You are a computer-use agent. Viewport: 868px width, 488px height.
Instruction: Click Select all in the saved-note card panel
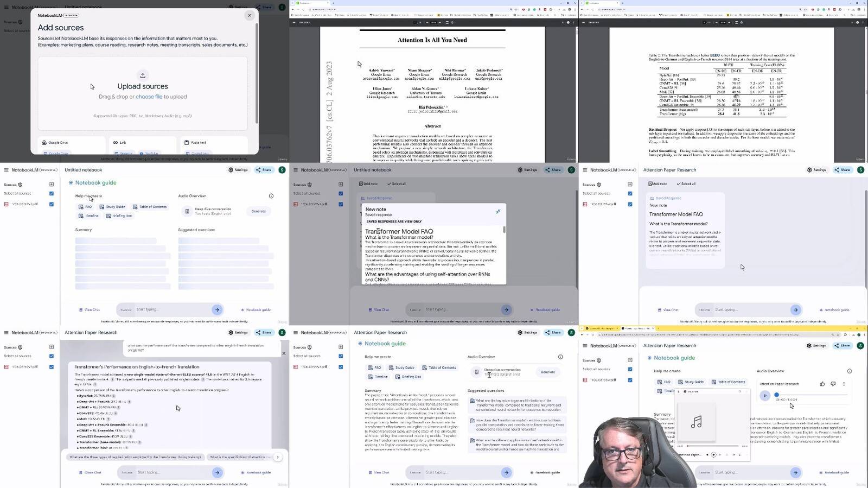click(686, 183)
